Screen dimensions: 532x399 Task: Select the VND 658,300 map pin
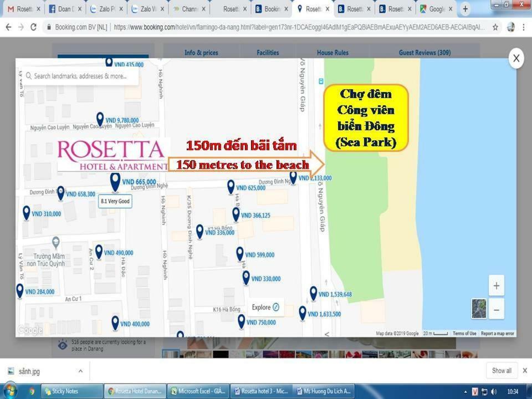pos(61,193)
